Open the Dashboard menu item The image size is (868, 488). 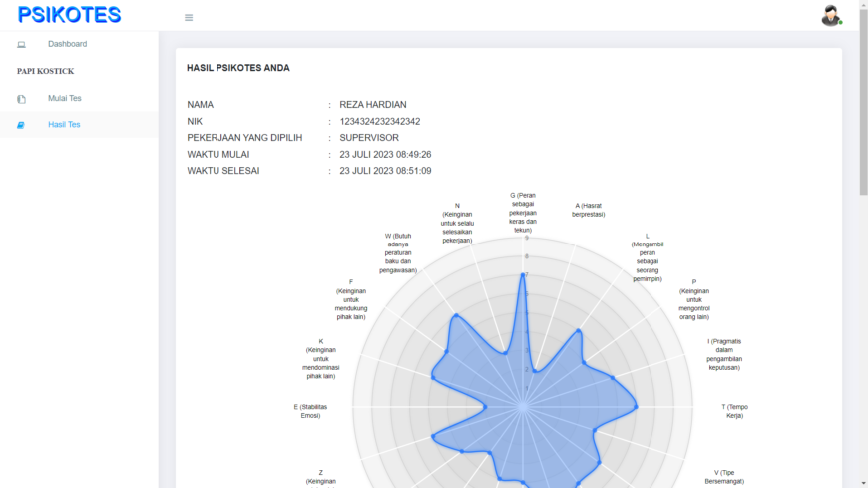[x=67, y=44]
